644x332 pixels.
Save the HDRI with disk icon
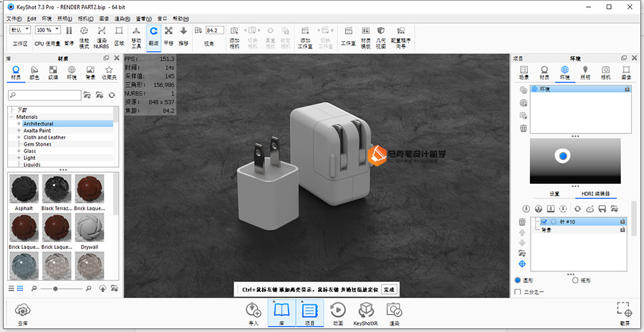pos(602,209)
